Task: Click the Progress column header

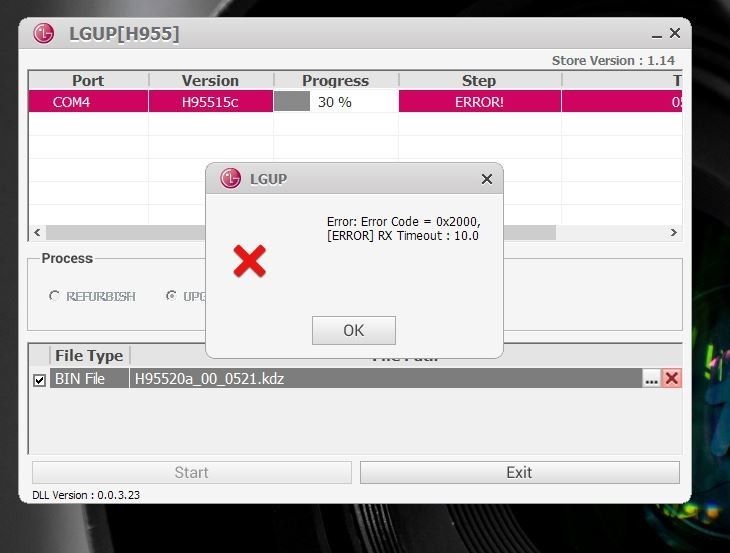Action: pos(336,81)
